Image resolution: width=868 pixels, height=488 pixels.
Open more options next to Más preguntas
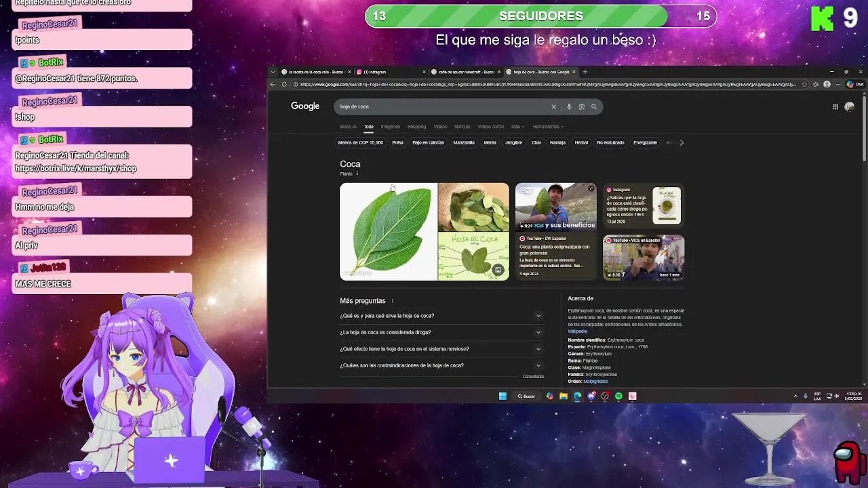pyautogui.click(x=392, y=301)
